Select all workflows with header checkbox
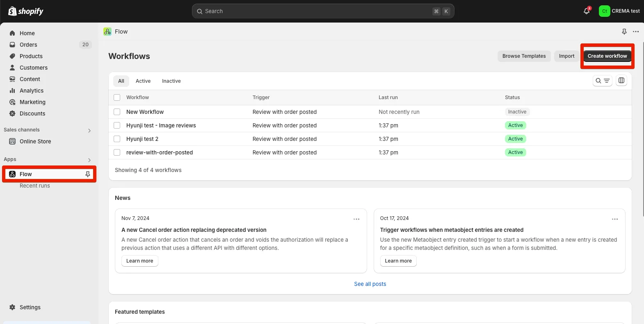Screen dimensions: 644x324 click(117, 97)
